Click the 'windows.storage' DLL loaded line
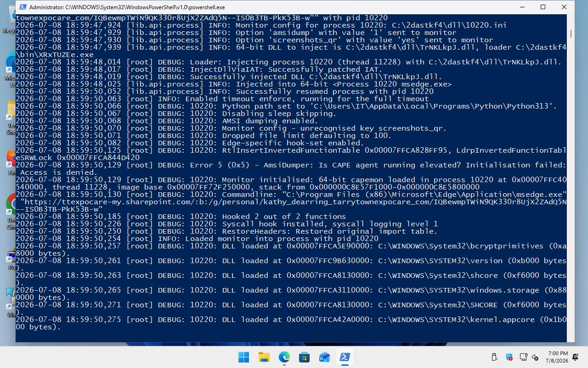The width and height of the screenshot is (588, 368). [291, 290]
